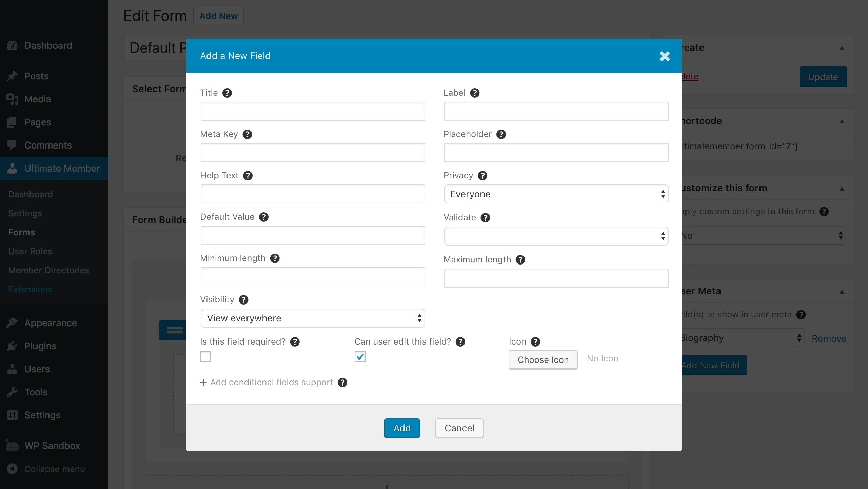Click the Maximum length help icon
The image size is (868, 489).
click(x=520, y=260)
